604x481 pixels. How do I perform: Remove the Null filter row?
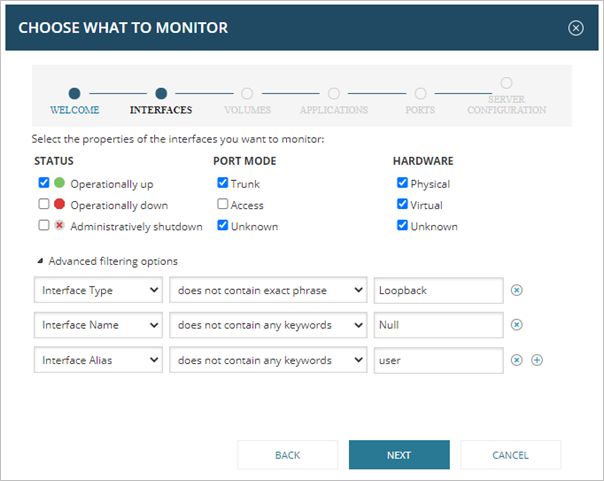tap(516, 325)
